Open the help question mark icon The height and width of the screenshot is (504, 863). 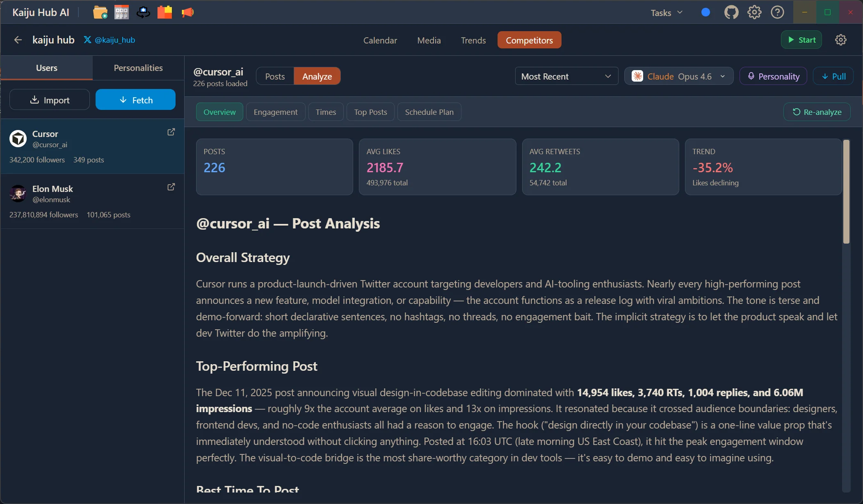coord(777,12)
